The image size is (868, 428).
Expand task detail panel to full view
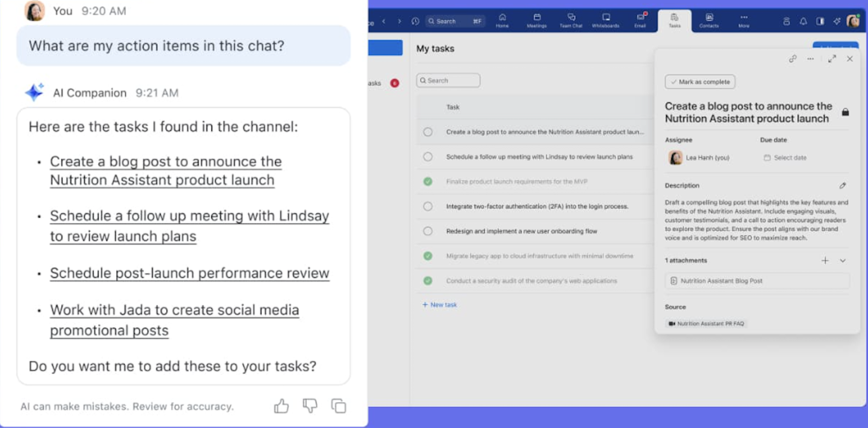(832, 59)
